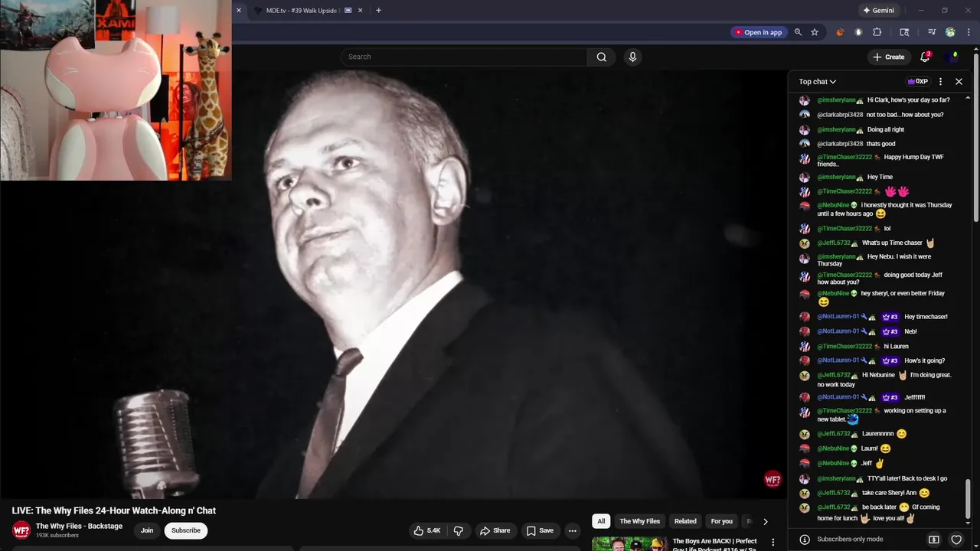Click the YouTube search magnifier button
The width and height of the screenshot is (980, 551).
[601, 57]
